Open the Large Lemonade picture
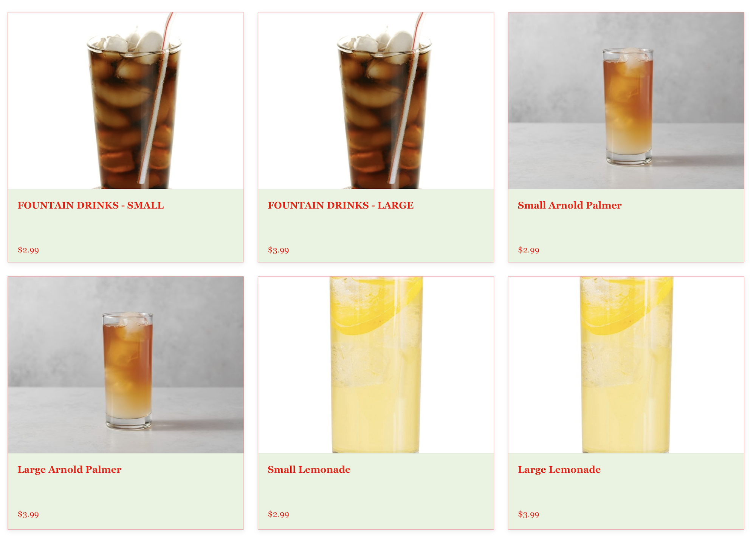The image size is (756, 538). click(x=626, y=365)
